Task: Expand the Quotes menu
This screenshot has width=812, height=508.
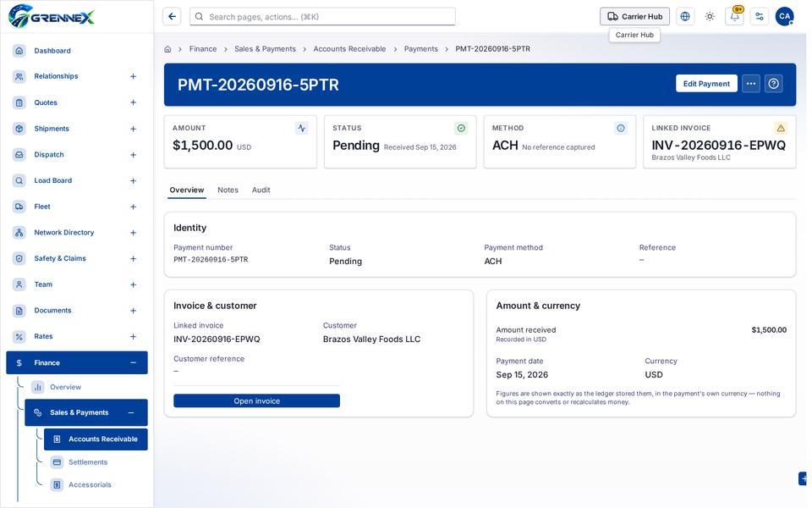Action: pyautogui.click(x=133, y=102)
